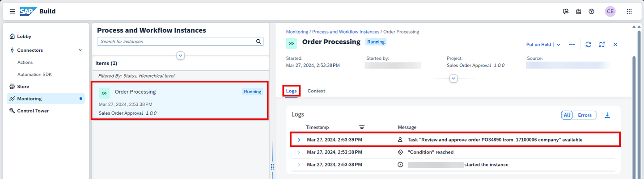Click Process and Workflow Instances breadcrumb link
Image resolution: width=644 pixels, height=179 pixels.
[x=346, y=32]
